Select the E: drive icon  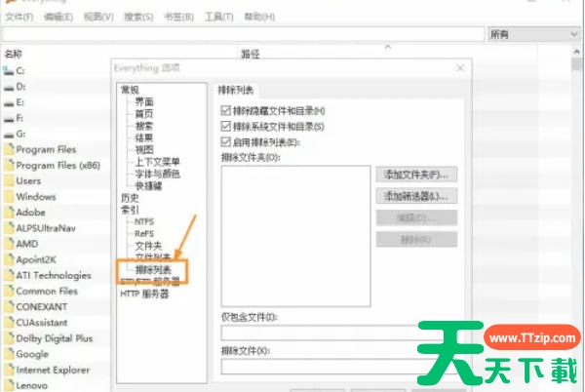click(9, 102)
